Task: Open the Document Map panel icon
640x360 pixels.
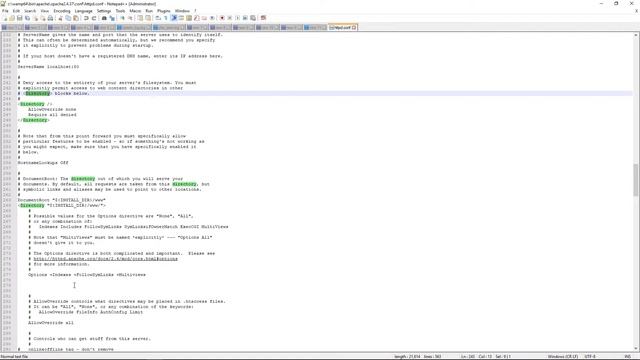Action: 188,18
